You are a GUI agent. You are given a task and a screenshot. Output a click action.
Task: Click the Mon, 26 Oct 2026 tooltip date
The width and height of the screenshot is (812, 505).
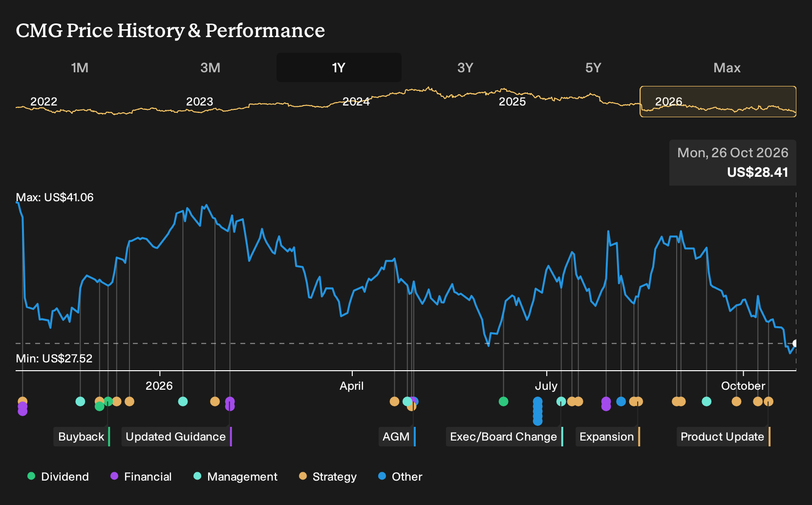pyautogui.click(x=733, y=153)
